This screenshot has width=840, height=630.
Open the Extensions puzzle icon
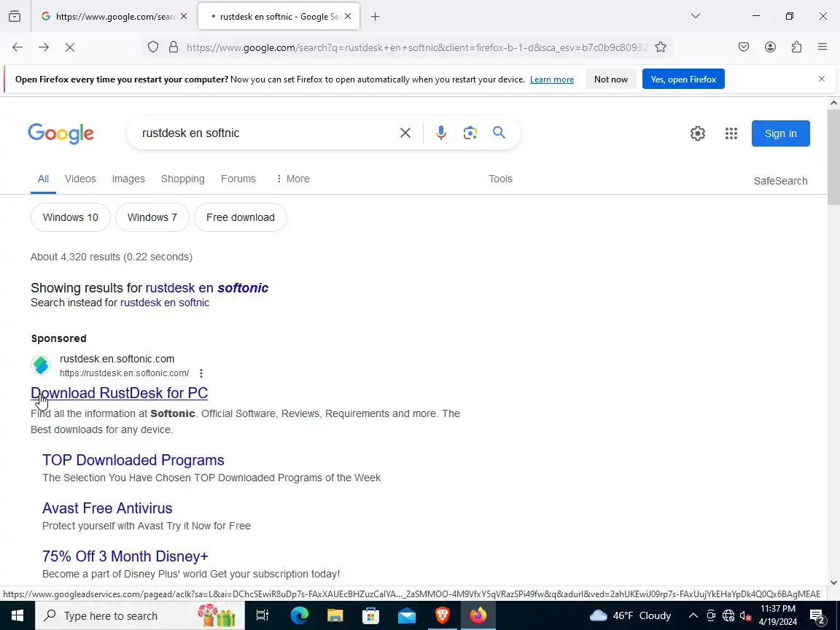pyautogui.click(x=796, y=47)
